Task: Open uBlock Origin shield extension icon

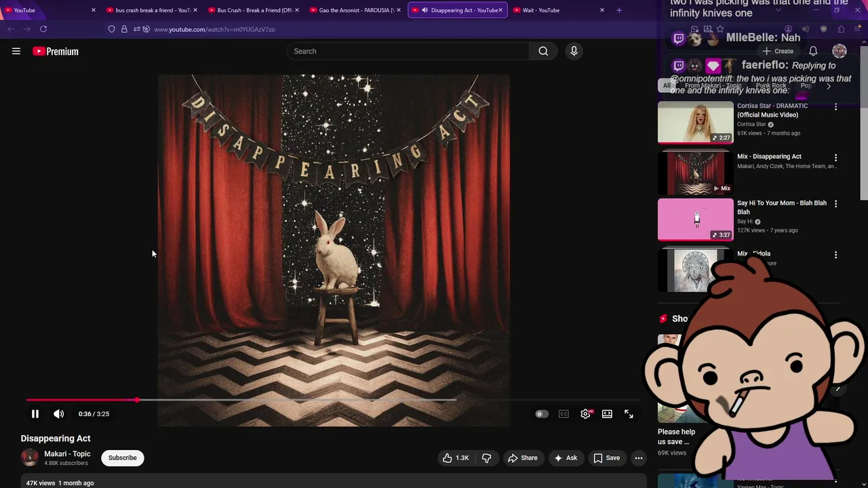Action: point(823,29)
